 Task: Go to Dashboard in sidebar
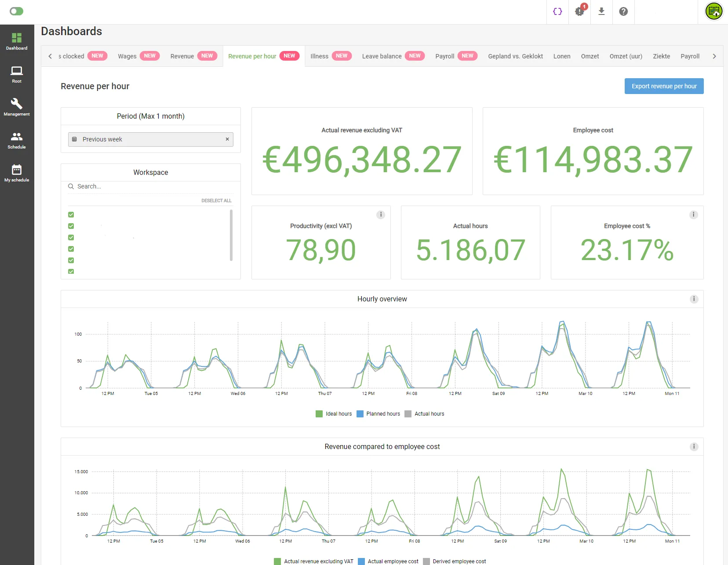[x=17, y=41]
